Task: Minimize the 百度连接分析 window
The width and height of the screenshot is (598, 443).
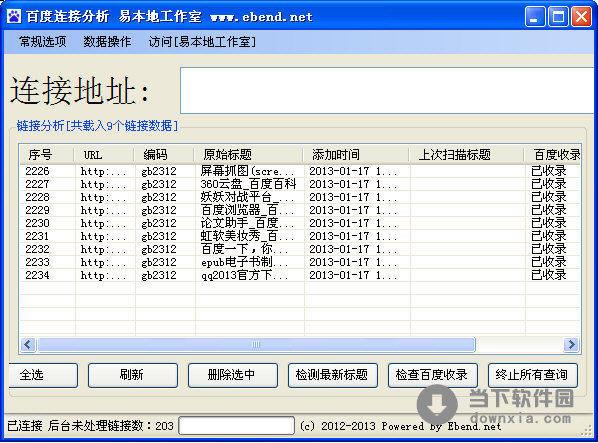Action: pos(535,17)
